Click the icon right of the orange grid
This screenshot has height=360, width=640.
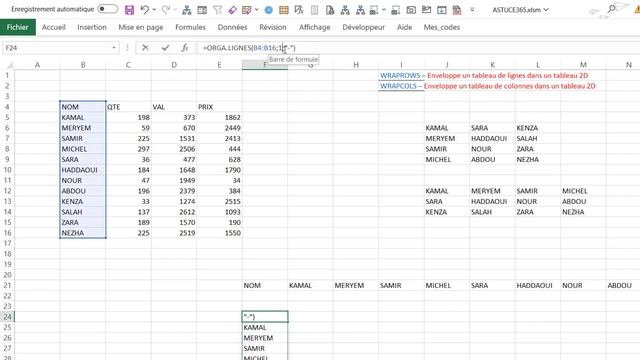[x=299, y=10]
